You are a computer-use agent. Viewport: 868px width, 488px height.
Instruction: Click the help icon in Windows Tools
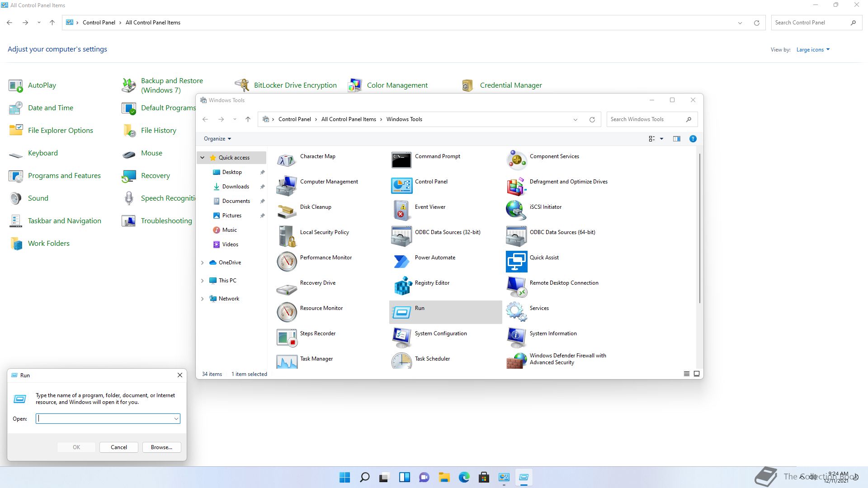tap(693, 139)
